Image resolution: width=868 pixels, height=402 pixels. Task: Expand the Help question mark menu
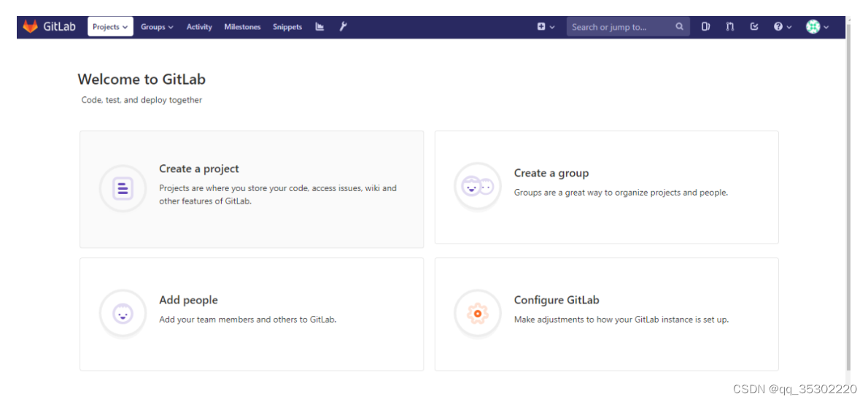782,26
